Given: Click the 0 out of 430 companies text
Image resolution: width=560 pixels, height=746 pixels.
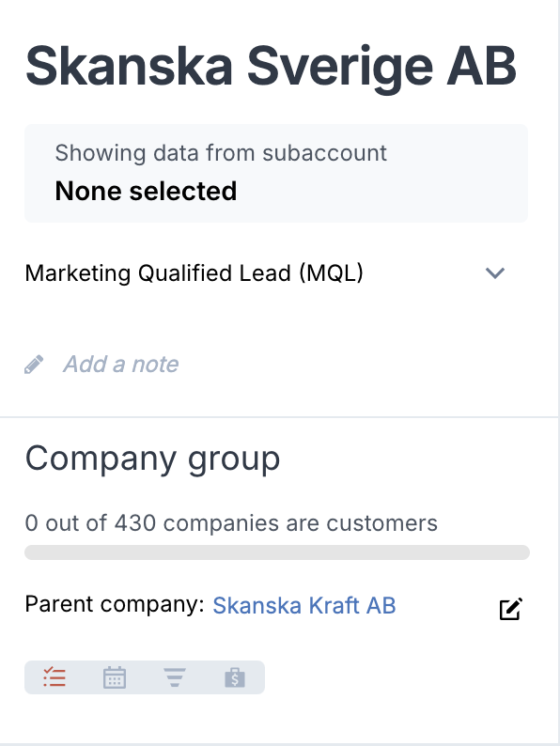Looking at the screenshot, I should [x=231, y=523].
